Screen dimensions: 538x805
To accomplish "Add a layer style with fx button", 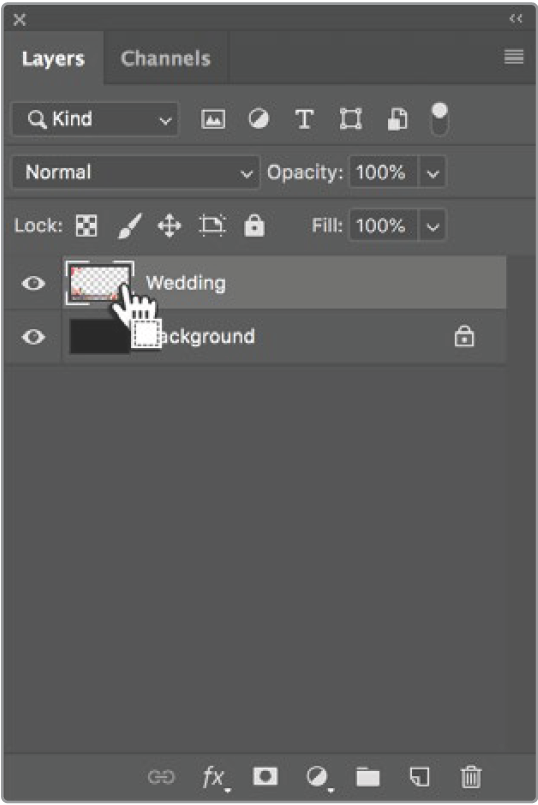I will 215,777.
